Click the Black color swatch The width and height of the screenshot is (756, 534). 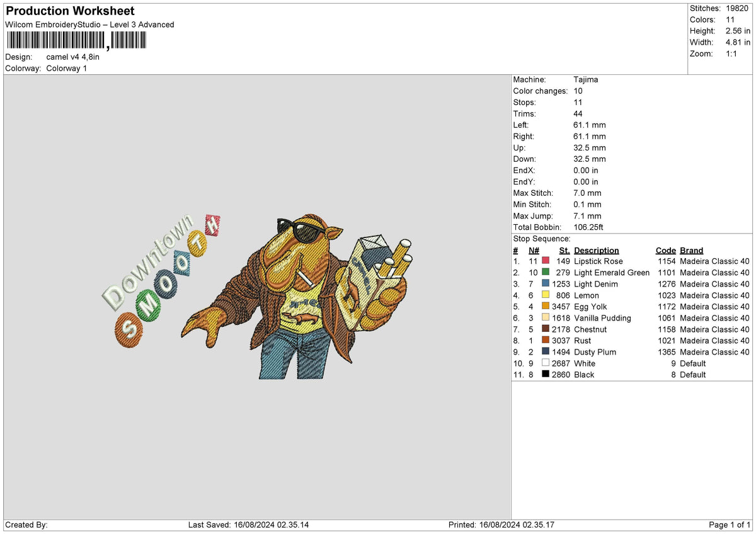coord(546,375)
